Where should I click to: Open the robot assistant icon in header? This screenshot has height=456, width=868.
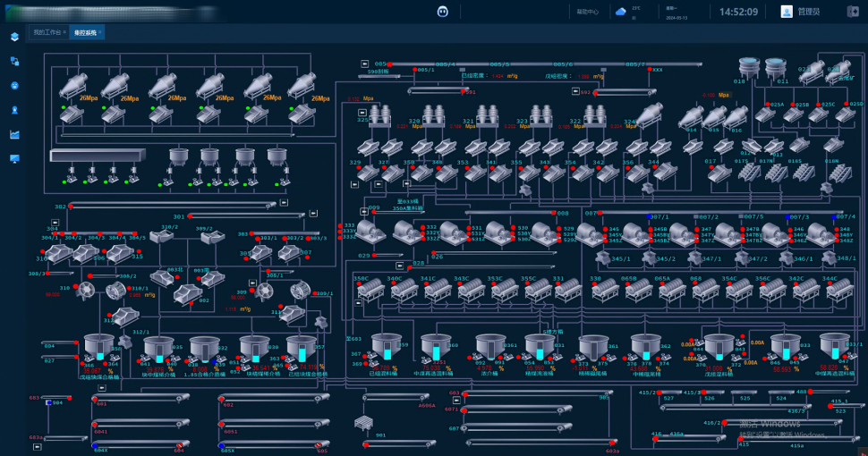[x=442, y=12]
